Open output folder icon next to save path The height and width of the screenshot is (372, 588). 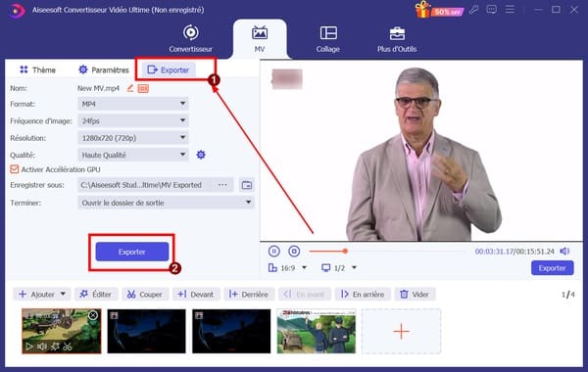point(247,185)
